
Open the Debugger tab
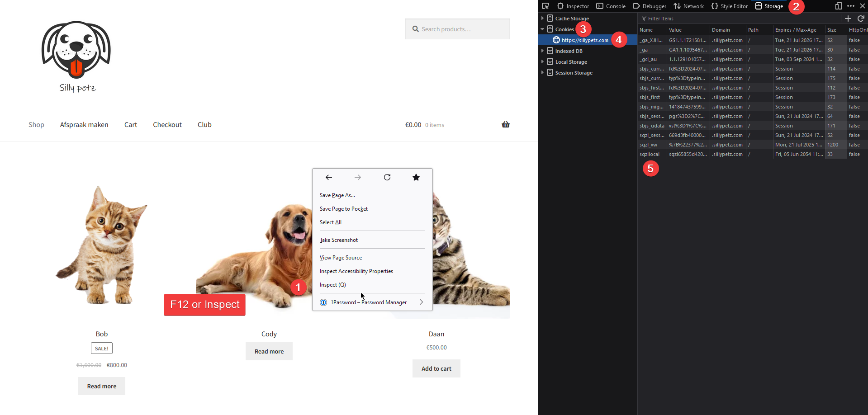pos(650,6)
